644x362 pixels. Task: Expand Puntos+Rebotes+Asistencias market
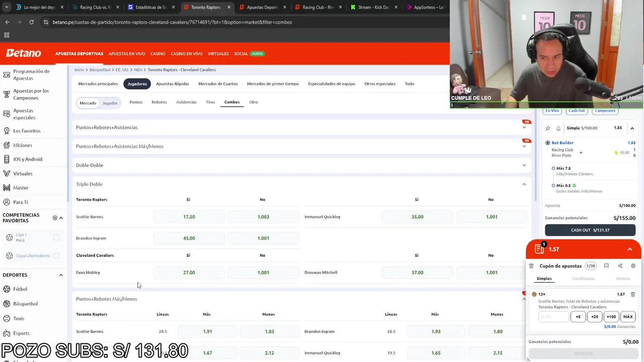(302, 127)
